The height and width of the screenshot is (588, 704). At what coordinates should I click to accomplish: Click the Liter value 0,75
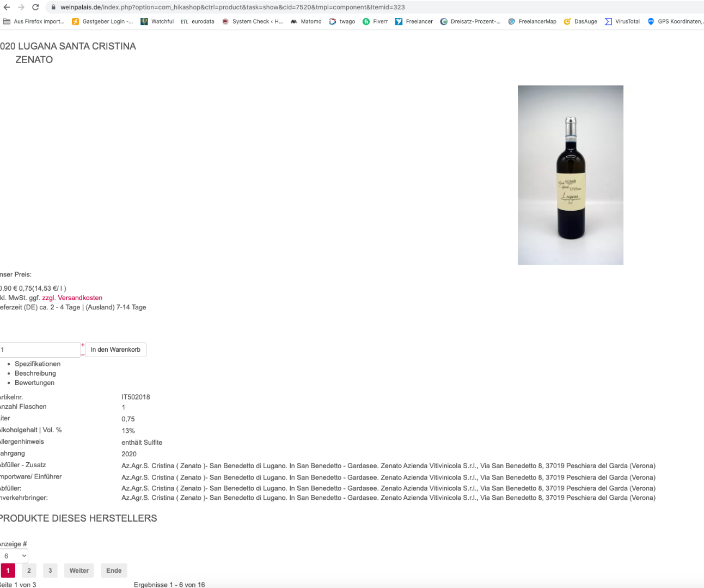pos(128,419)
